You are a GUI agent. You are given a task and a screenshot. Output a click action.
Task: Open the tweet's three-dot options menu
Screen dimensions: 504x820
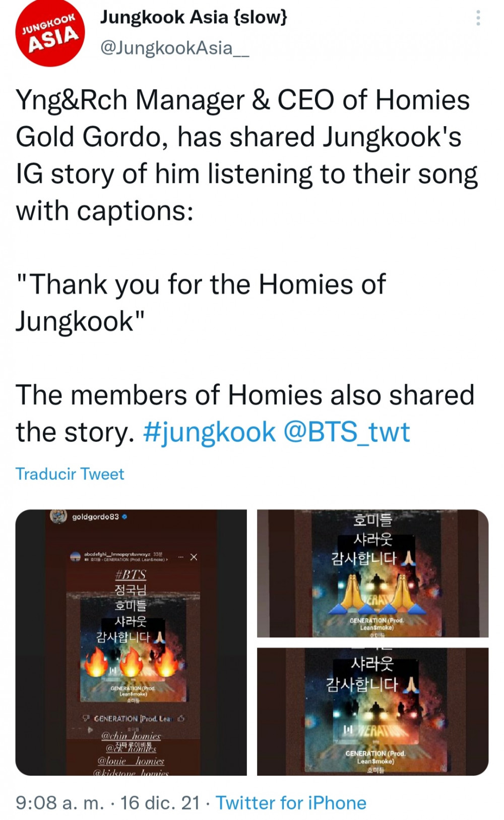pyautogui.click(x=478, y=18)
